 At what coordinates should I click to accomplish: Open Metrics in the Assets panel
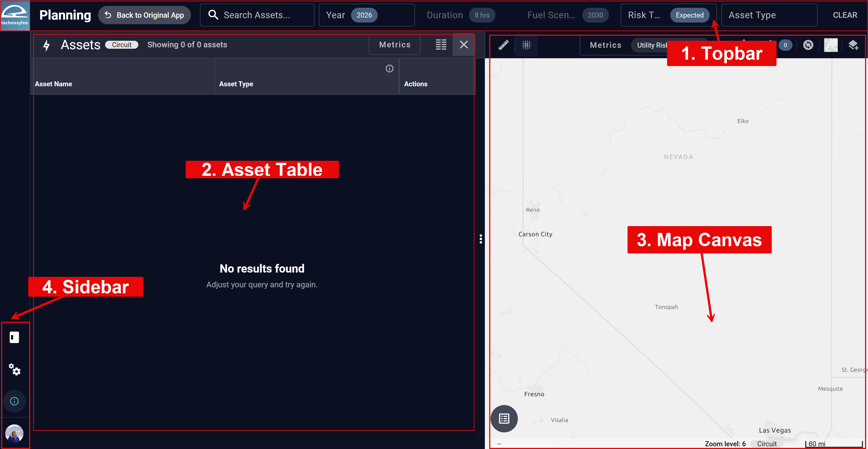395,44
